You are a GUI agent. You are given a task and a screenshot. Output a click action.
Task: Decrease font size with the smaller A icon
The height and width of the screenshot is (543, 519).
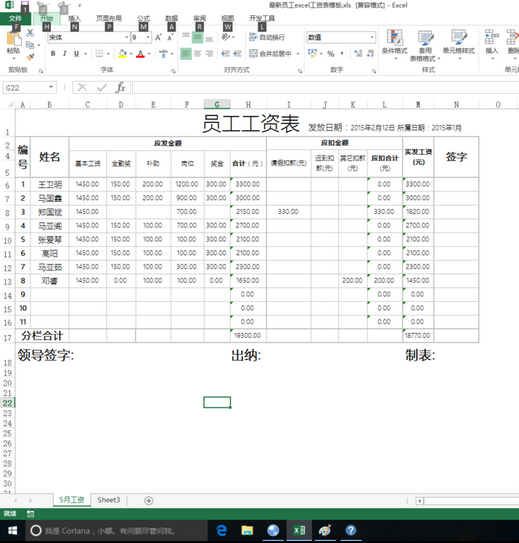170,37
